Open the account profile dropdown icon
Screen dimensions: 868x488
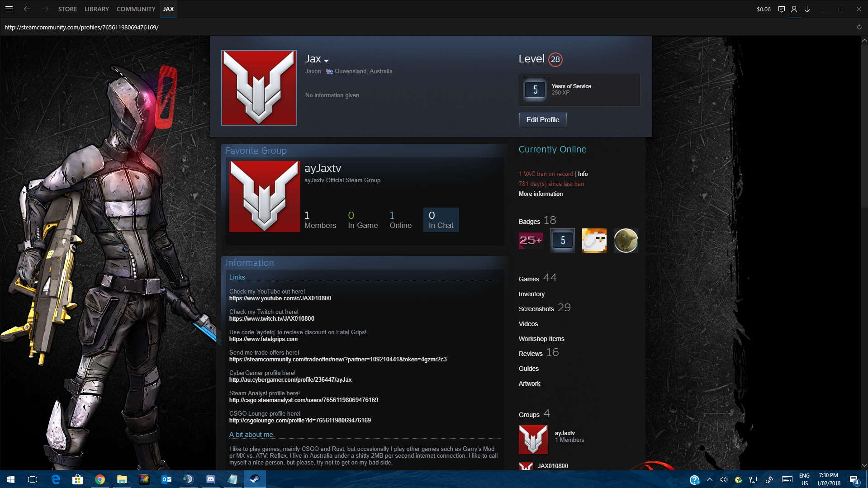794,9
